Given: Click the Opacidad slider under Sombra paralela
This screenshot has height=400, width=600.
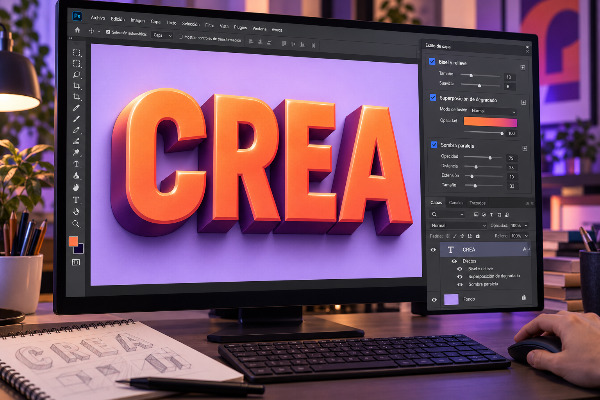Looking at the screenshot, I should tap(483, 157).
